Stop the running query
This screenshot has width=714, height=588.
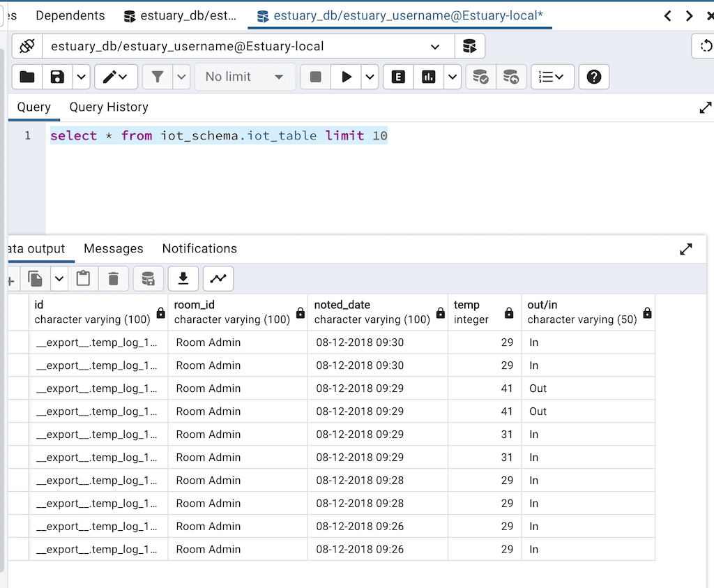[x=314, y=77]
